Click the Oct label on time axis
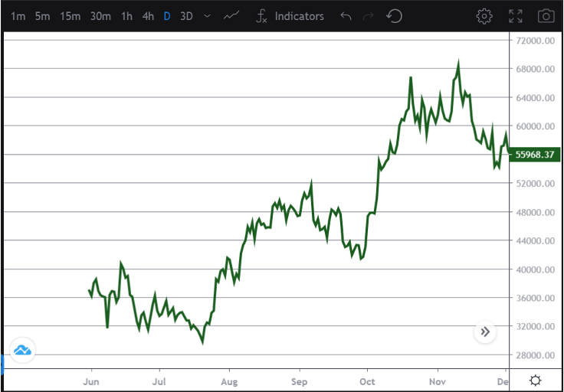 (367, 381)
